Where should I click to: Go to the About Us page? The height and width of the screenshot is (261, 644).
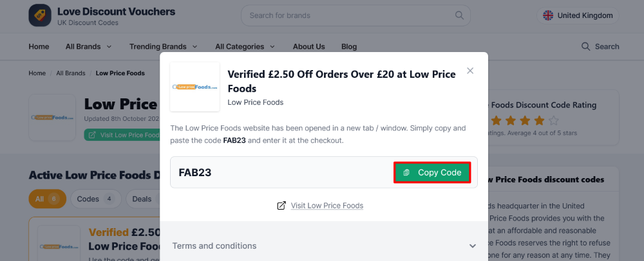(308, 46)
